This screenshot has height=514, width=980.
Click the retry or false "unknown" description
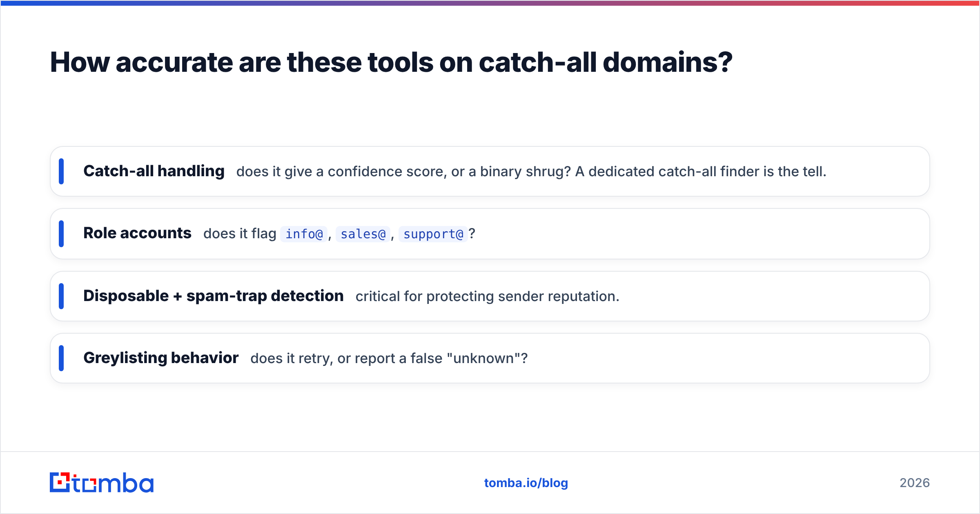point(389,359)
